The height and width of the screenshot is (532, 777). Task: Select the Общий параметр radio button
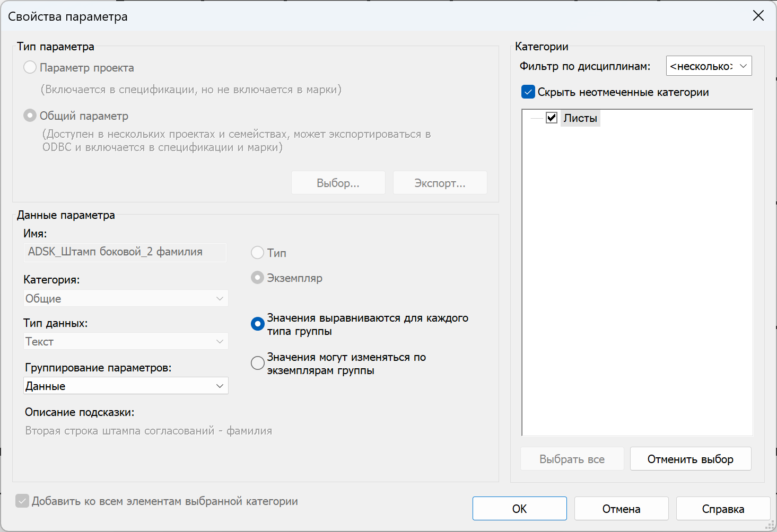[30, 116]
